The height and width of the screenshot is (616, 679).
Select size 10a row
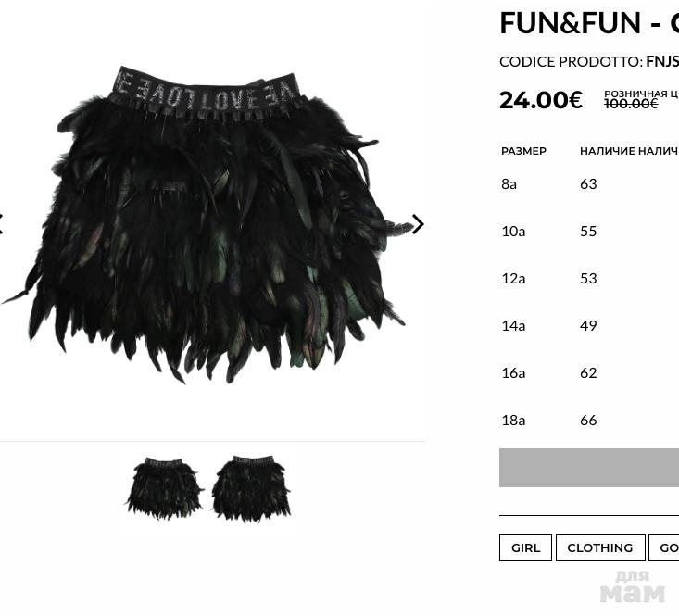pos(589,232)
